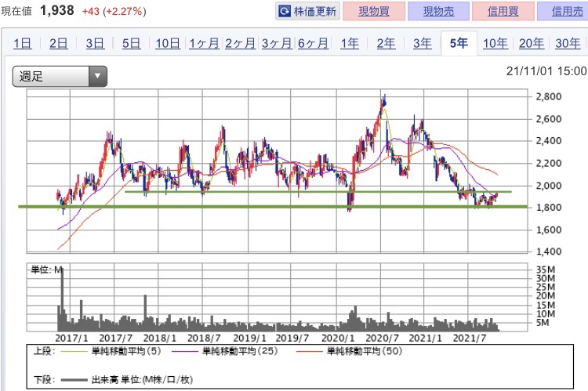Show the 10年 chart period
The image size is (588, 391).
[x=495, y=43]
